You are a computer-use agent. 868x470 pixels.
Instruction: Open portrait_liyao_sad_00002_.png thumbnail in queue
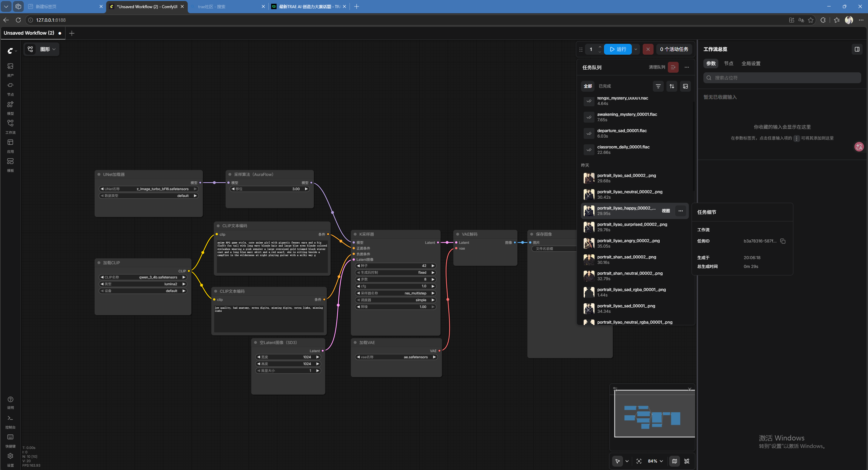pyautogui.click(x=589, y=178)
